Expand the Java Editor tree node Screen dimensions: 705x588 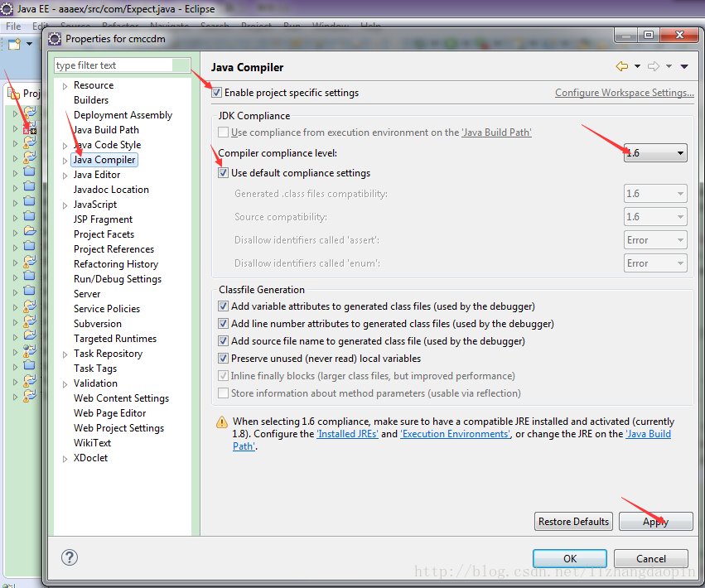(x=65, y=176)
